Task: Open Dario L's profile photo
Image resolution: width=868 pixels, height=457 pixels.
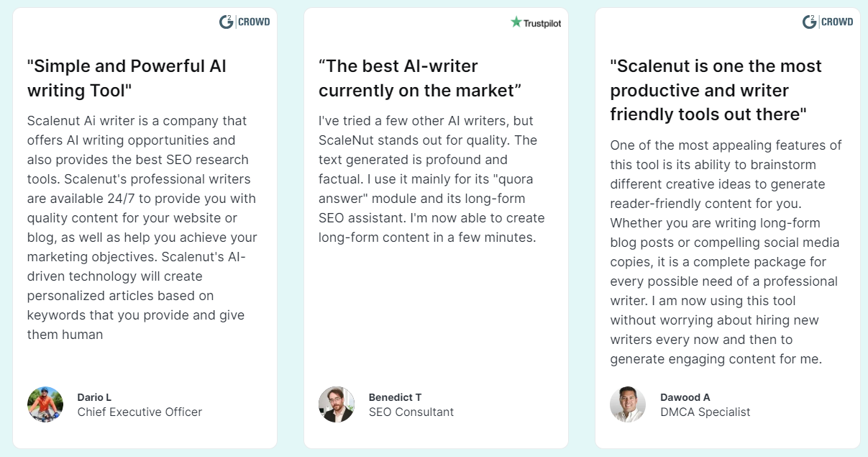Action: [x=45, y=404]
